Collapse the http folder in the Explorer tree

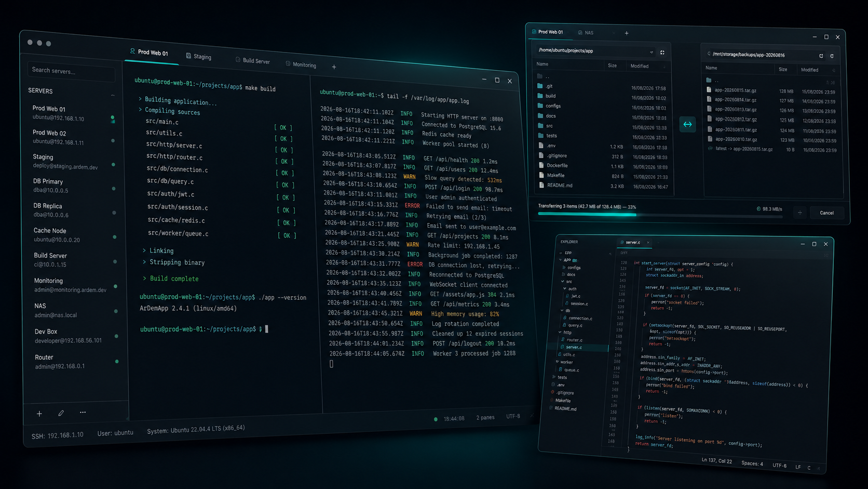coord(560,332)
